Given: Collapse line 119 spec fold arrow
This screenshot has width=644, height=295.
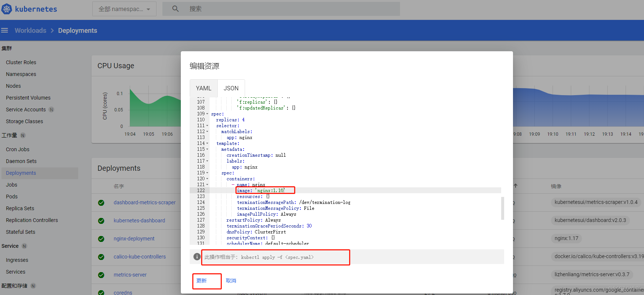Looking at the screenshot, I should coord(207,173).
